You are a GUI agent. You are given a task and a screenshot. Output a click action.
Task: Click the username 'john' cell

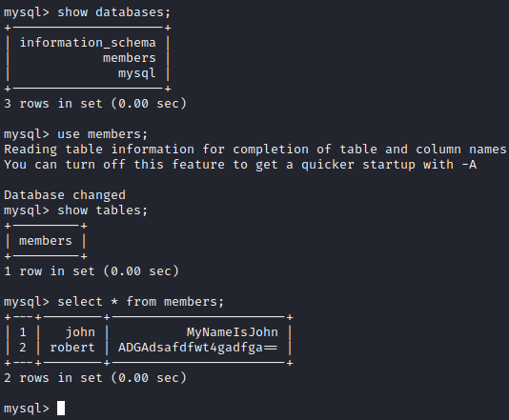point(80,332)
